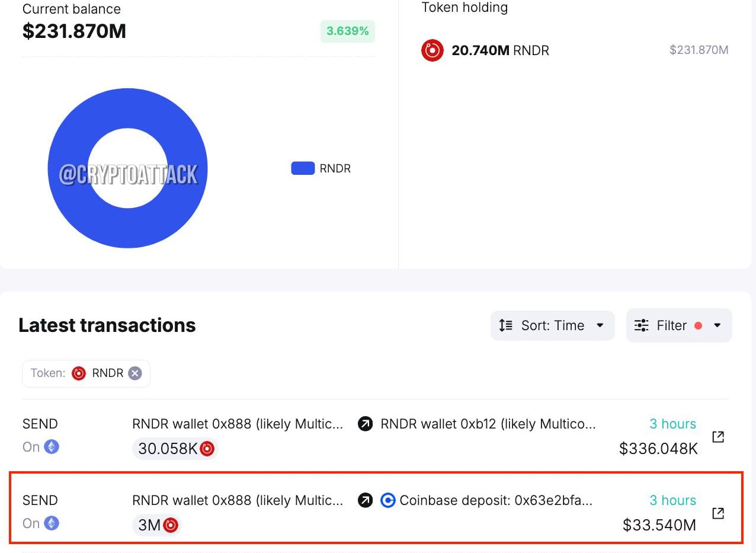756x553 pixels.
Task: Click the $231.870M token holding value
Action: point(699,50)
